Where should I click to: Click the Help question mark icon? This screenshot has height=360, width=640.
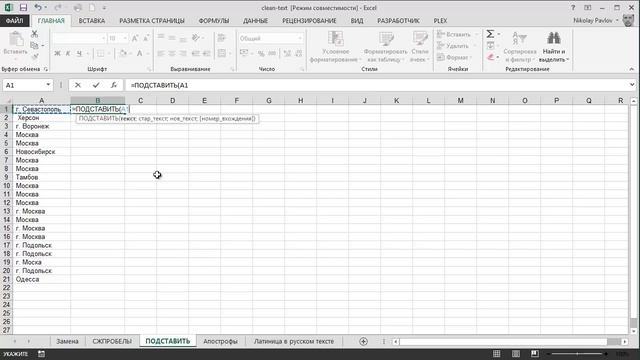(x=573, y=7)
